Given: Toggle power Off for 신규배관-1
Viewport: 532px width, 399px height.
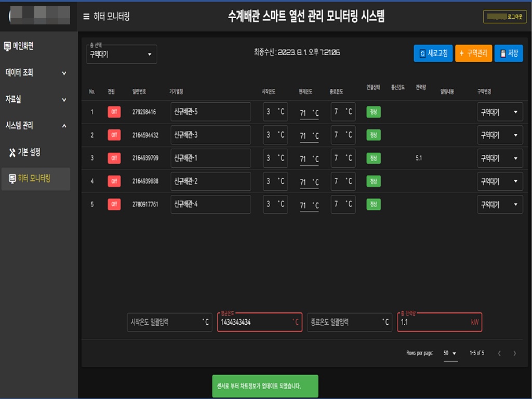Looking at the screenshot, I should point(114,158).
